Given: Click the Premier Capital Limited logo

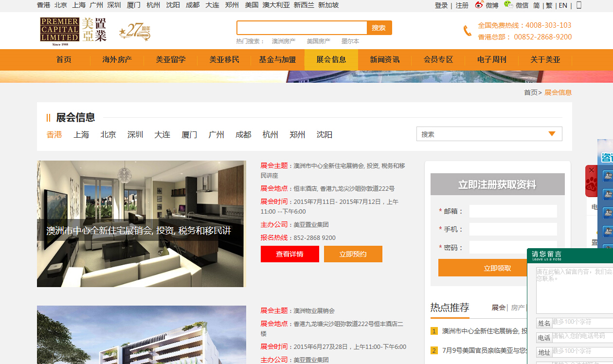Looking at the screenshot, I should pos(73,32).
